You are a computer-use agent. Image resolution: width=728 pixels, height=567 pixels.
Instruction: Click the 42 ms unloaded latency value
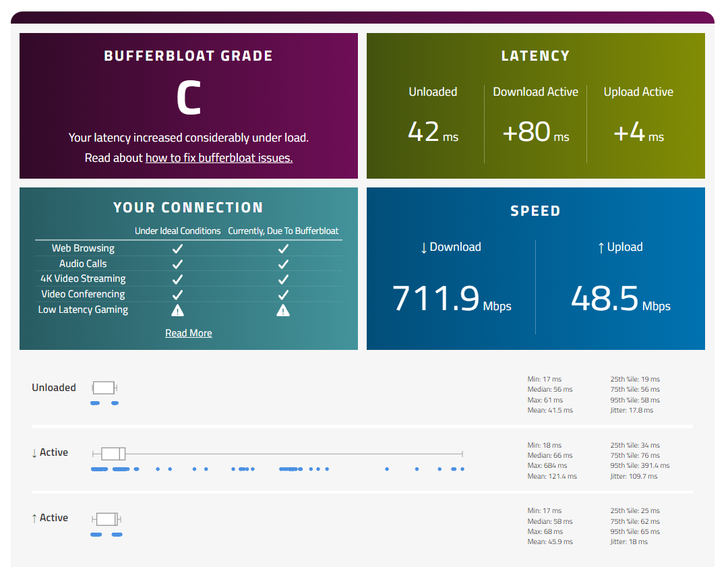click(x=433, y=132)
